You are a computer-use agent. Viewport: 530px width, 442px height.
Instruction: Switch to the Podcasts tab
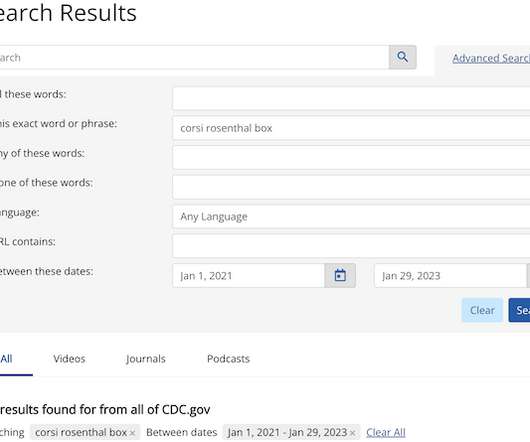click(228, 359)
